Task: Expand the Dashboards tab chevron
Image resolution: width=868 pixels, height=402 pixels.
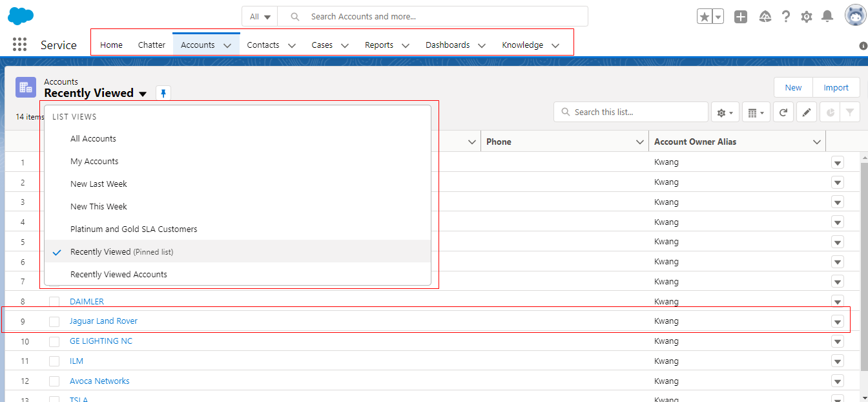Action: tap(482, 45)
